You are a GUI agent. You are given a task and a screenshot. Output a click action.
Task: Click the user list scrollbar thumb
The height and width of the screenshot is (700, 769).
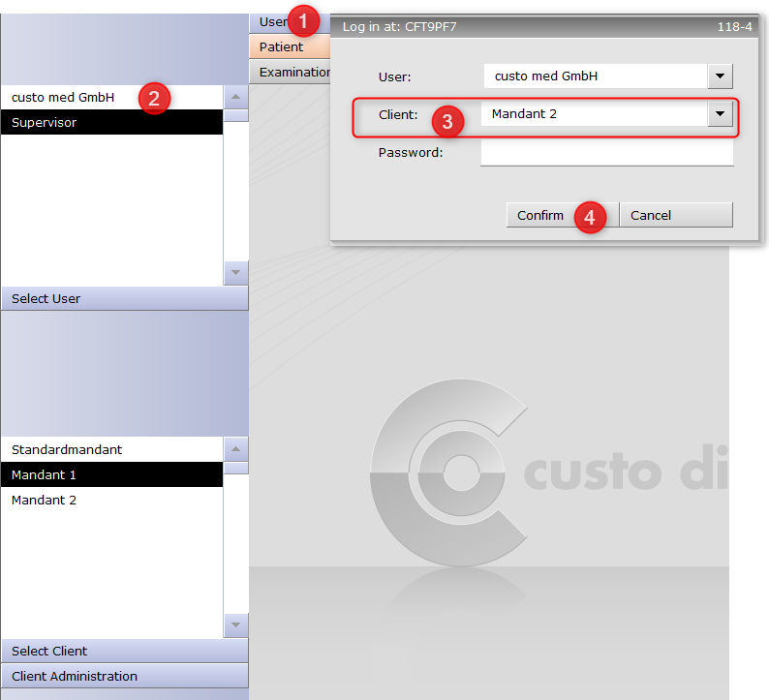pos(236,115)
